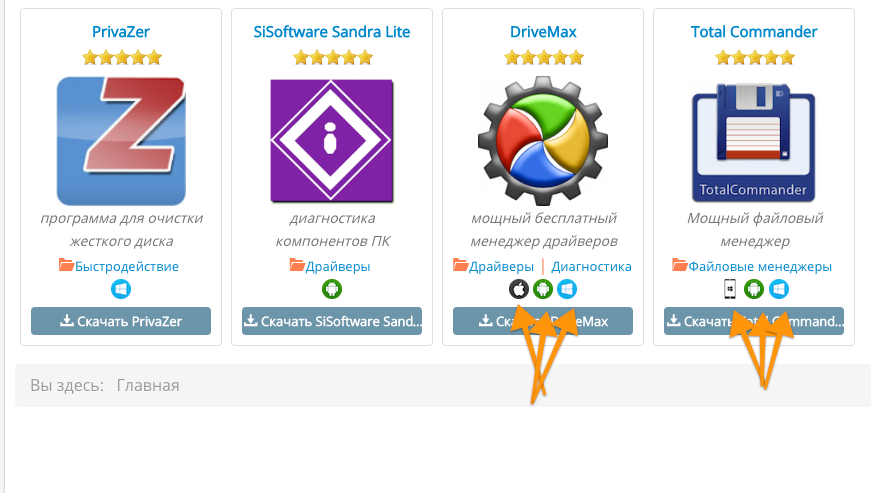Open the Драйверы category under DriveMax
The image size is (884, 493).
point(501,266)
